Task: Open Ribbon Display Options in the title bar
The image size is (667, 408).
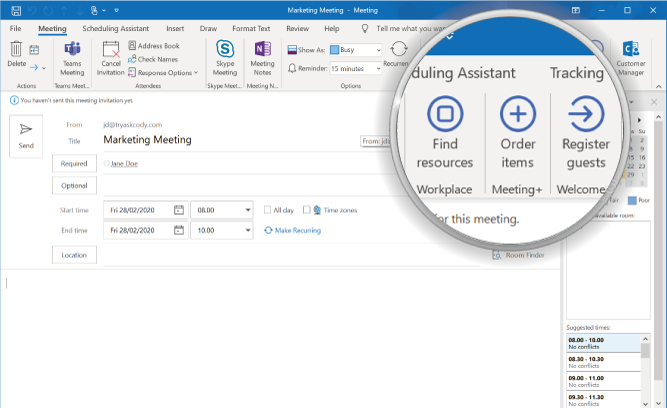Action: pos(576,10)
